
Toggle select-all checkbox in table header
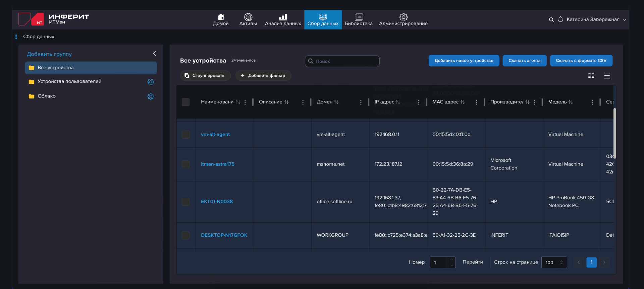tap(185, 102)
